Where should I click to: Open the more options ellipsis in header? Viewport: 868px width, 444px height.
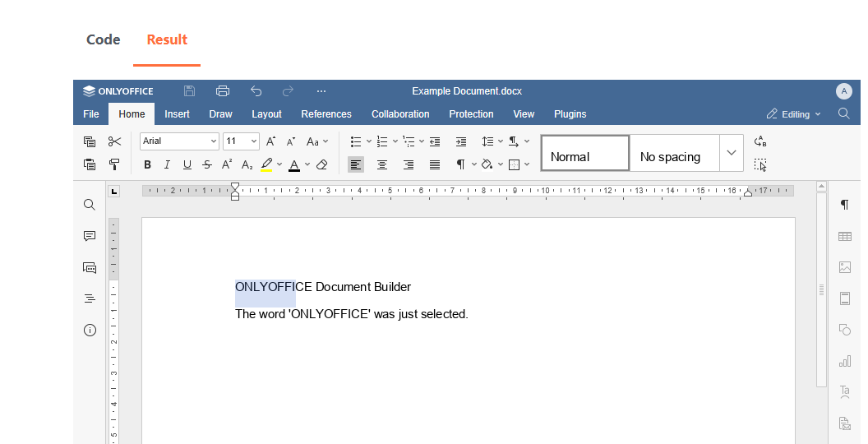[x=321, y=90]
